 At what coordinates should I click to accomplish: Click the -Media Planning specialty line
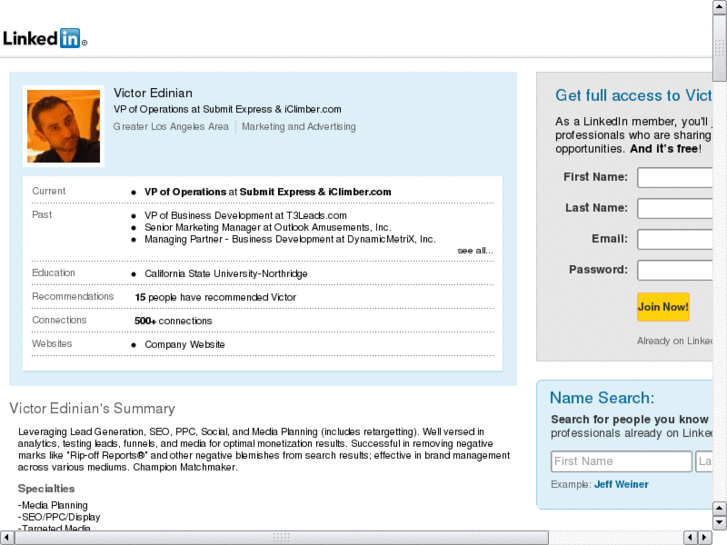53,505
